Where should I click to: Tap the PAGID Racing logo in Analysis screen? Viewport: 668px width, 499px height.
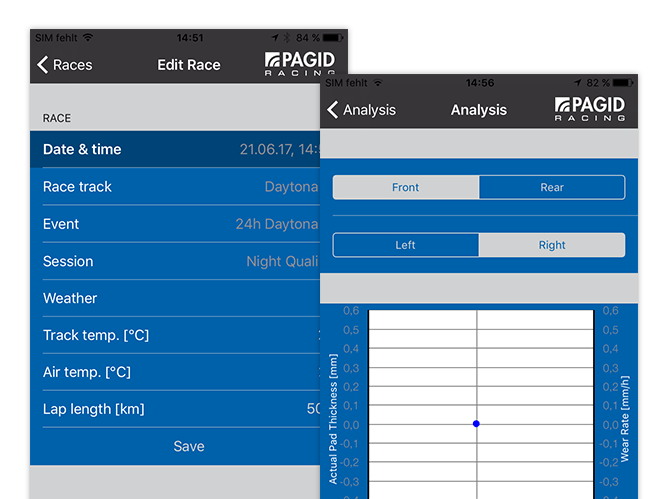[590, 109]
